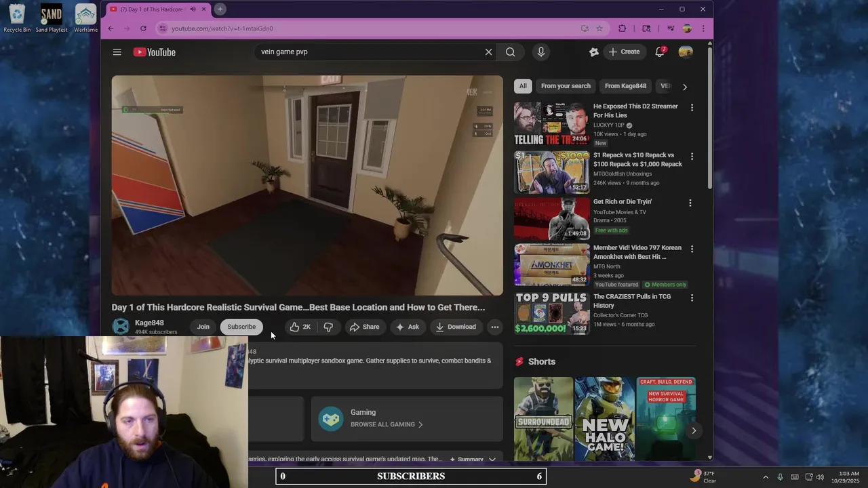Show more Shorts with the right arrow
868x488 pixels.
693,430
